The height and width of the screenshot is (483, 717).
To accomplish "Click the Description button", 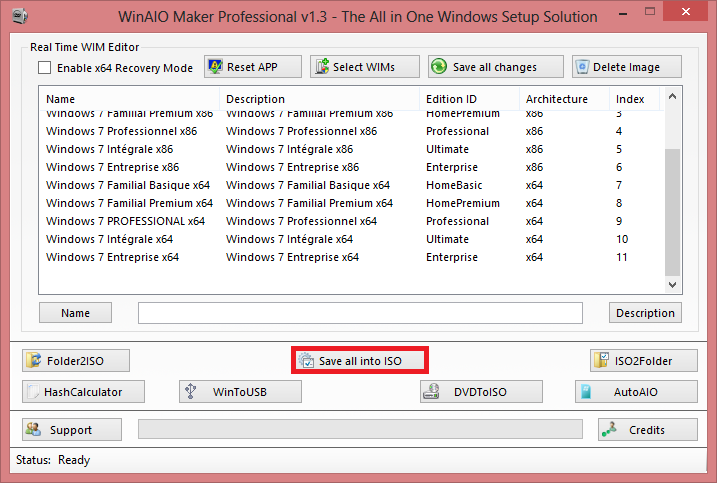I will [x=644, y=313].
